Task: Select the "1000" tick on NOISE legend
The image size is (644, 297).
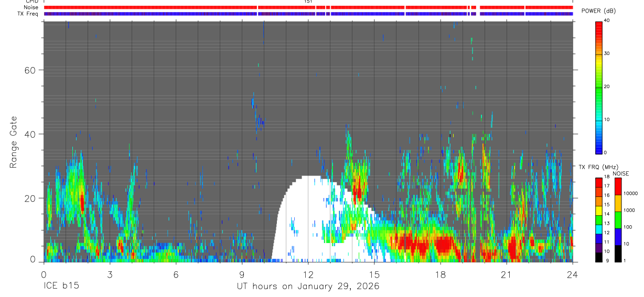Action: (x=629, y=210)
